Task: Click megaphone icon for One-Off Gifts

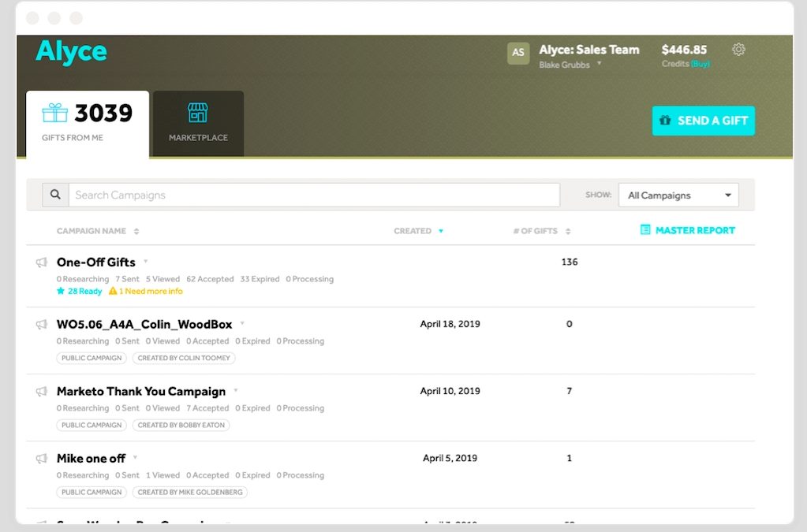Action: tap(42, 262)
